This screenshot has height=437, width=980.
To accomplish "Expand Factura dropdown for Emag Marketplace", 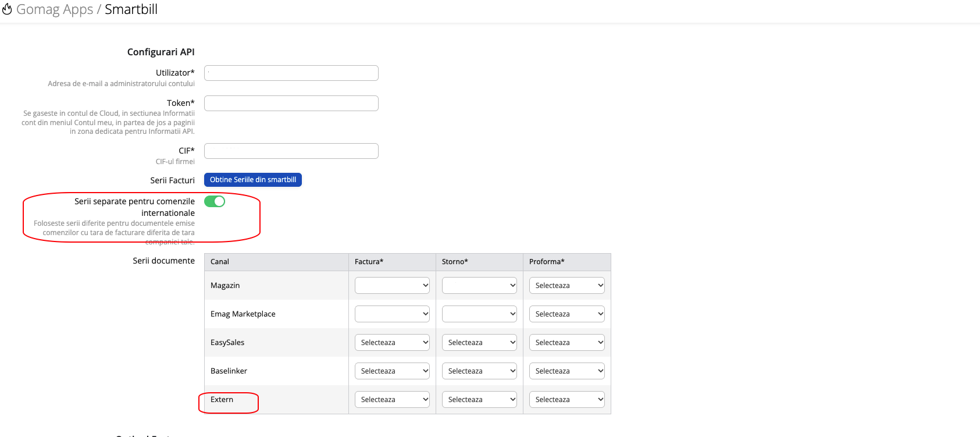I will (x=393, y=314).
